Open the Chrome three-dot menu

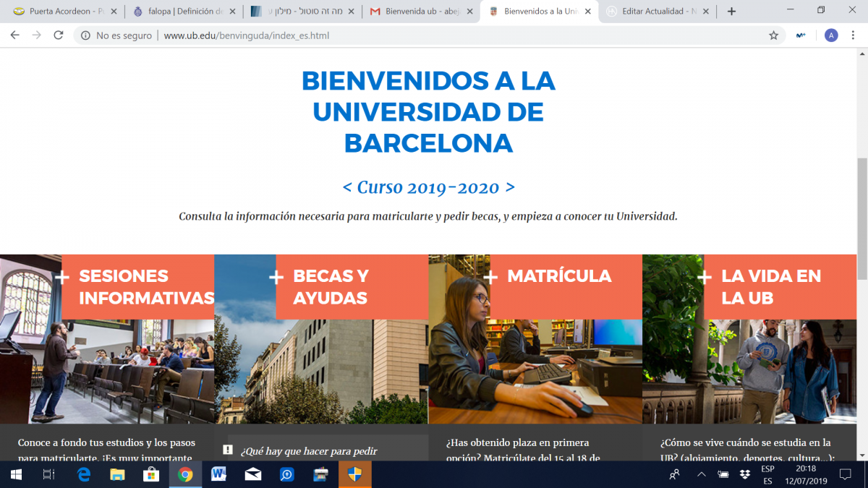pos(854,35)
